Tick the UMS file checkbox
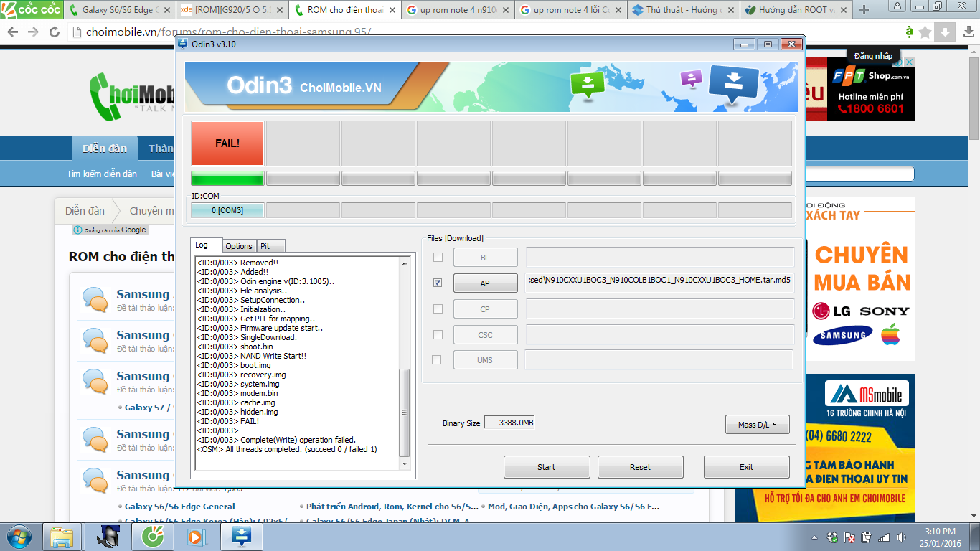 click(438, 359)
